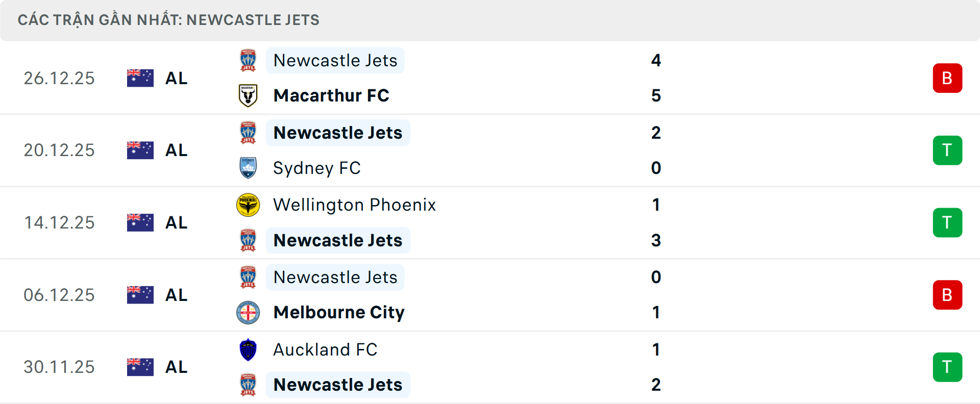The height and width of the screenshot is (404, 980).
Task: Click the Newcastle Jets club crest icon
Action: [248, 60]
